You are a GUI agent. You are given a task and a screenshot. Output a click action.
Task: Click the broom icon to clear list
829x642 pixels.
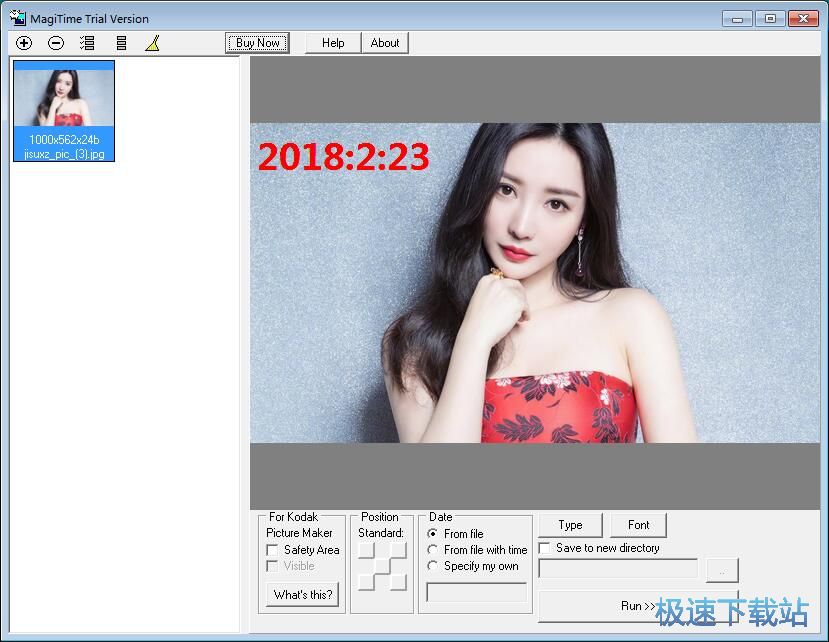pos(152,43)
